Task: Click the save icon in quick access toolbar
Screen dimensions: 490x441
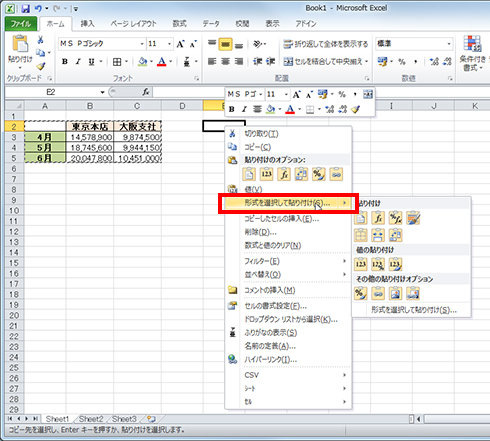Action: (x=26, y=8)
